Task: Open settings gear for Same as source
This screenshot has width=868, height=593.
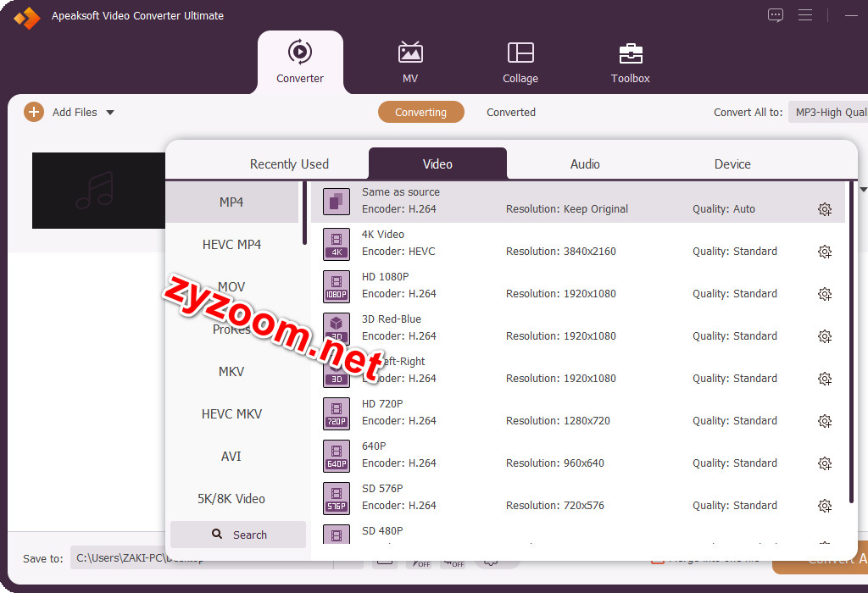Action: tap(825, 209)
